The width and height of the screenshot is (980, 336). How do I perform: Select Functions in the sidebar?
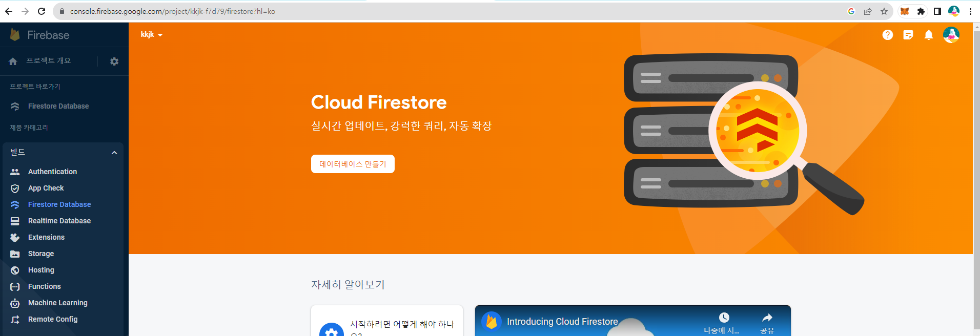coord(45,286)
